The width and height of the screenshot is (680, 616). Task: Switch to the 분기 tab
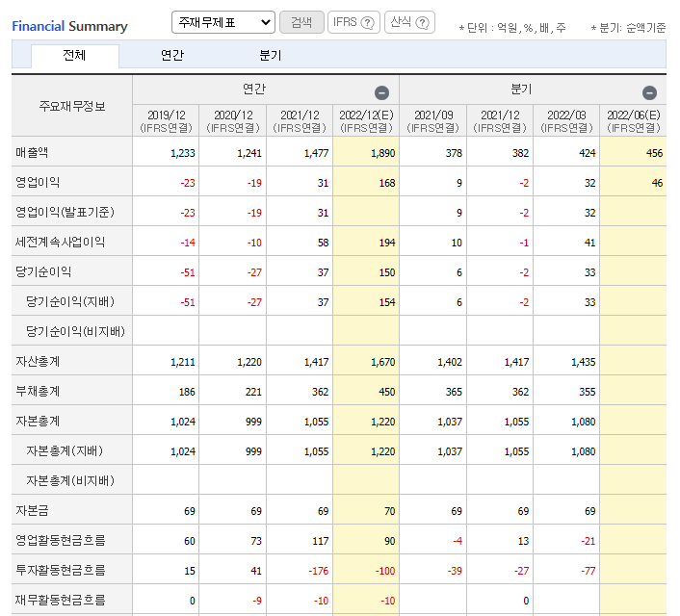(x=271, y=56)
